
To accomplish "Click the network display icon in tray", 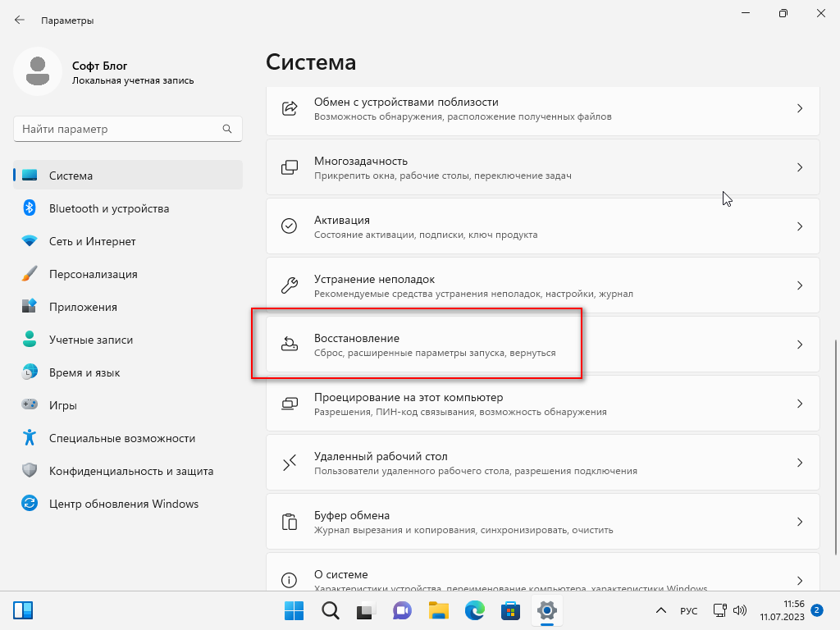I will point(720,610).
